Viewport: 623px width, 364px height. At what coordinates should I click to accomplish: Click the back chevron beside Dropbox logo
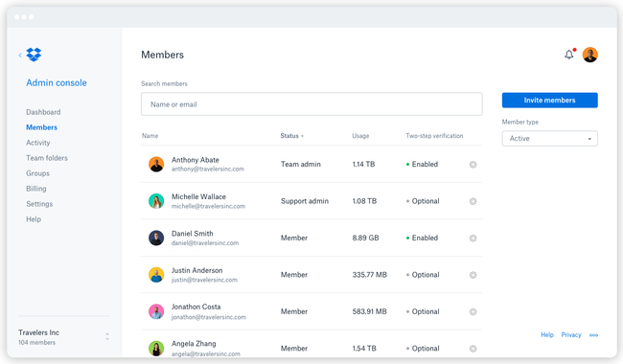pos(20,55)
